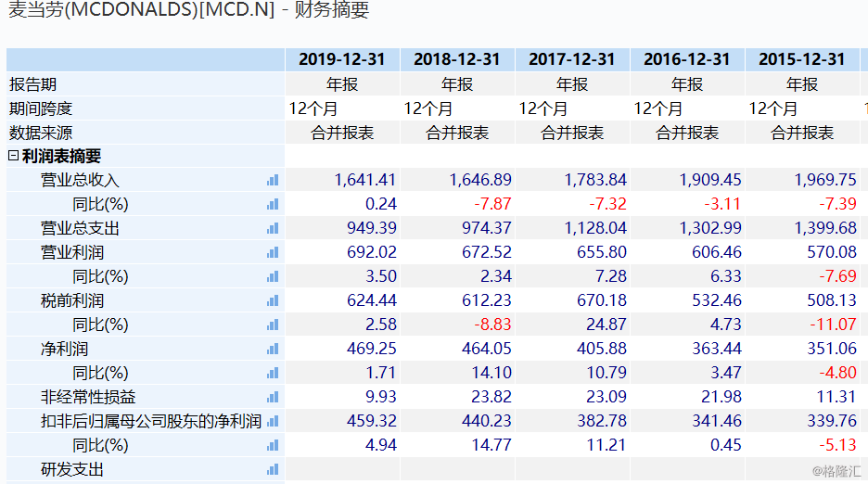Open chart icon for 净利润
Viewport: 868px width, 484px height.
(x=273, y=349)
